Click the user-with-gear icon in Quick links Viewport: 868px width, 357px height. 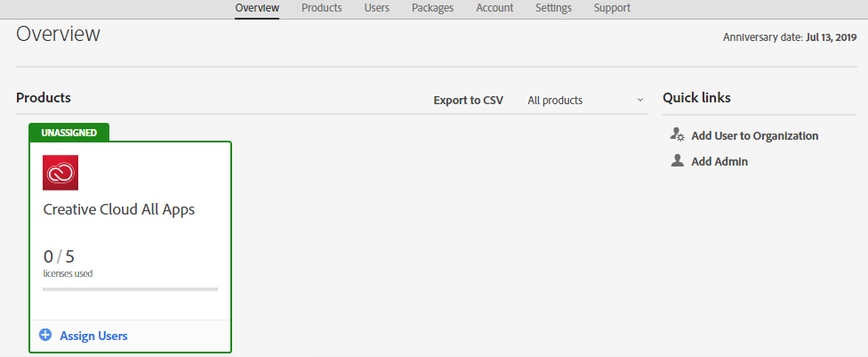pos(677,134)
